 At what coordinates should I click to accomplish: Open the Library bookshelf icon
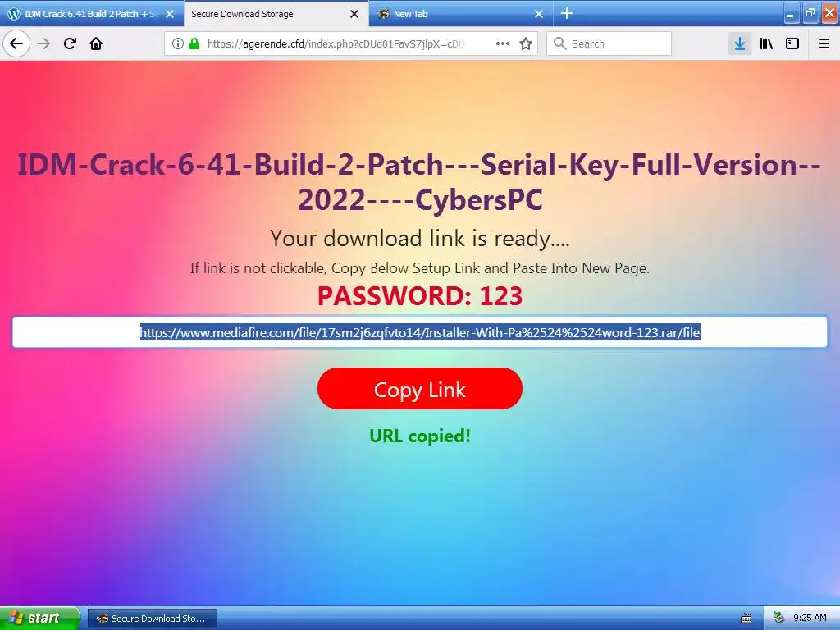[766, 44]
